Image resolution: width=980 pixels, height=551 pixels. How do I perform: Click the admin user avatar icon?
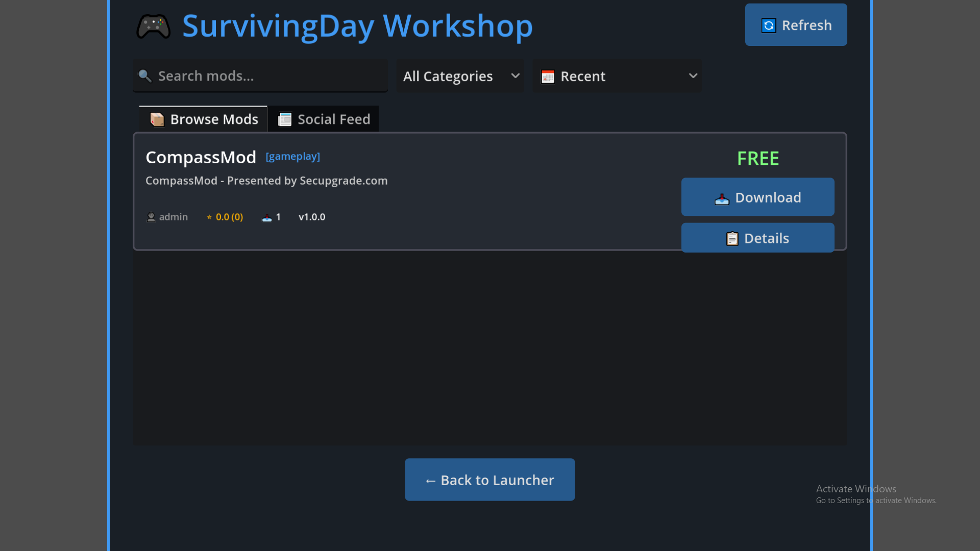point(151,217)
